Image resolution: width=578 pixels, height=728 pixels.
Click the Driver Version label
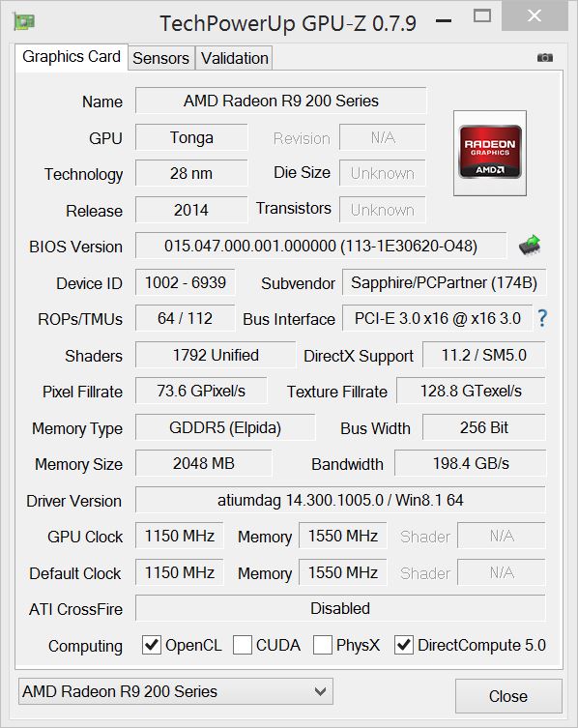pos(73,501)
